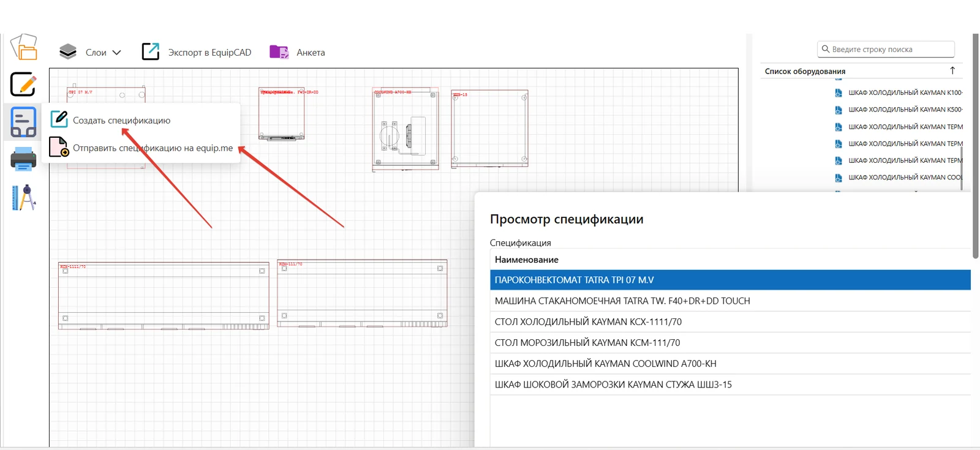The image size is (980, 450).
Task: Select МАШИНА СТАКАНОМОЕЧНАЯ TATRA TW. F40+DR+DD TOUCH row
Action: tap(730, 301)
